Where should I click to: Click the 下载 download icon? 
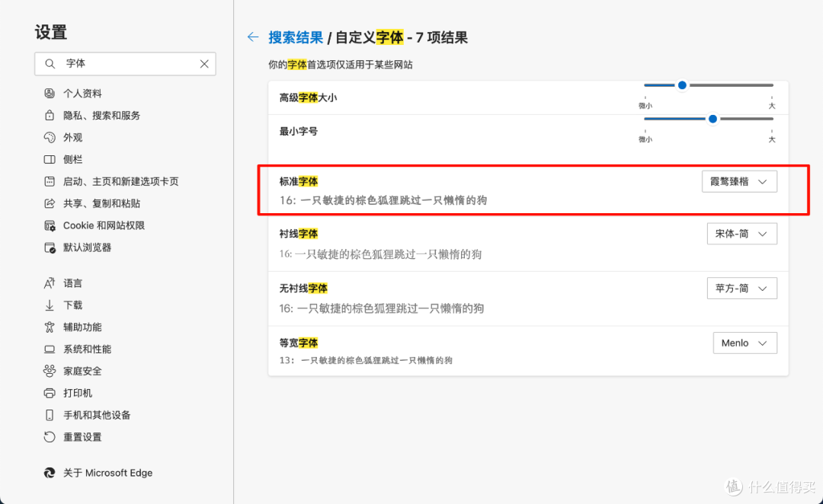coord(50,305)
